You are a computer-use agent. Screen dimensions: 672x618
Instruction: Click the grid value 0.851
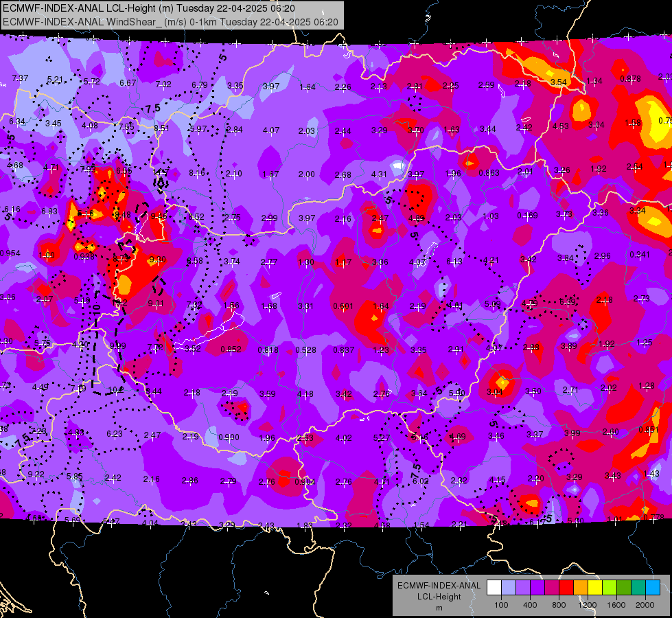click(x=649, y=430)
